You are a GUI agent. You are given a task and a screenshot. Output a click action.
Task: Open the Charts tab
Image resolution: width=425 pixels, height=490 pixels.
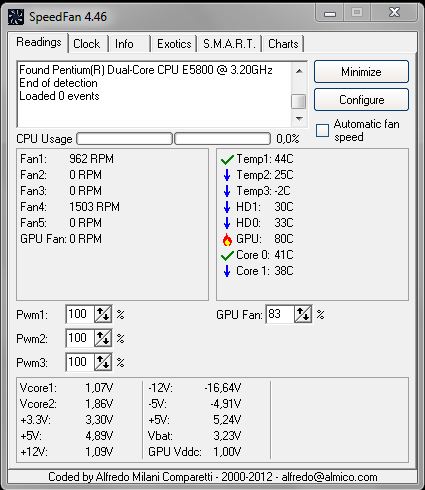(283, 44)
